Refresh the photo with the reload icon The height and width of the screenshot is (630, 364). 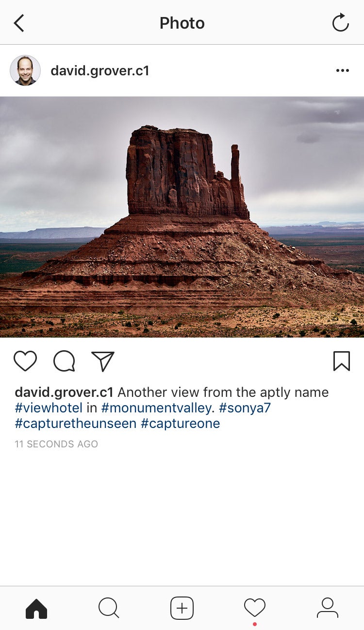(x=340, y=22)
